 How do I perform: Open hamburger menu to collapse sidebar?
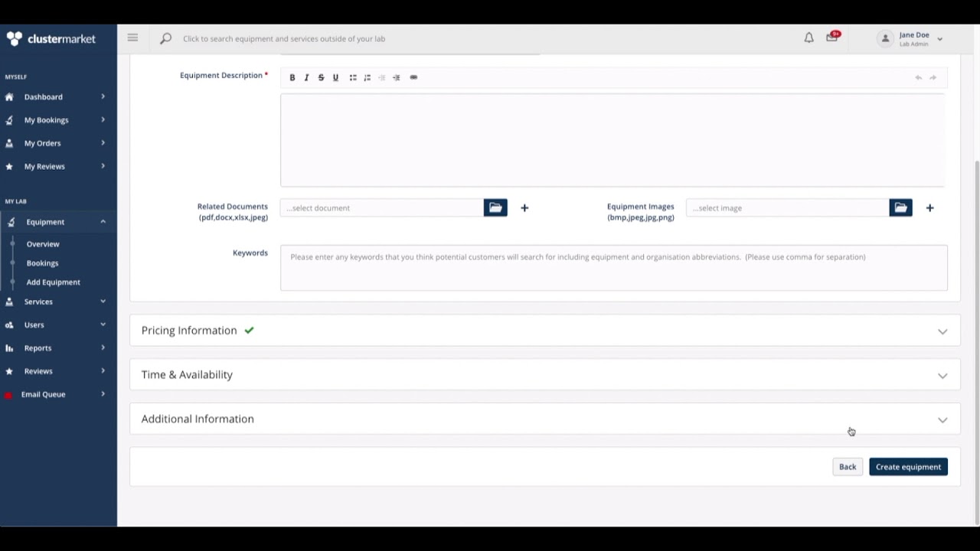[x=132, y=37]
